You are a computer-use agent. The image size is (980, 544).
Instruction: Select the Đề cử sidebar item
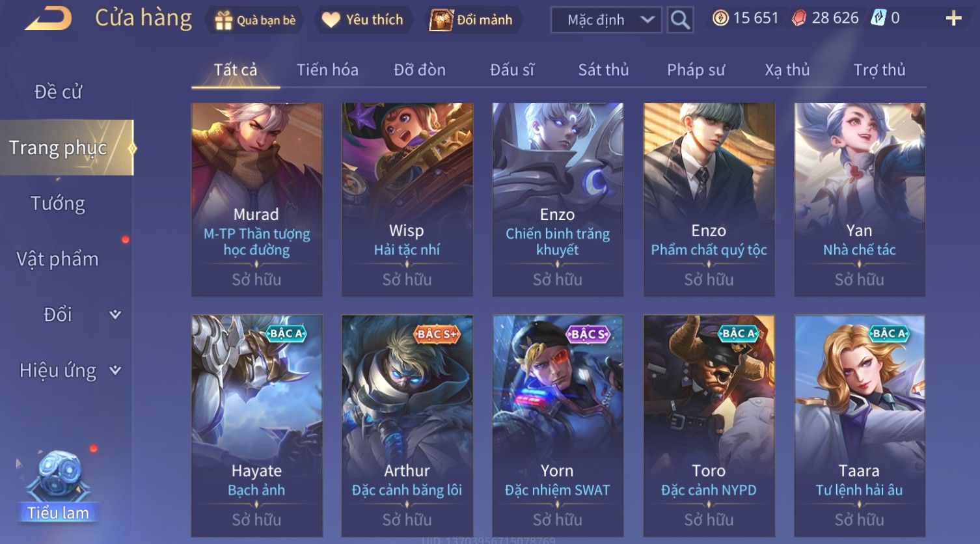coord(58,92)
